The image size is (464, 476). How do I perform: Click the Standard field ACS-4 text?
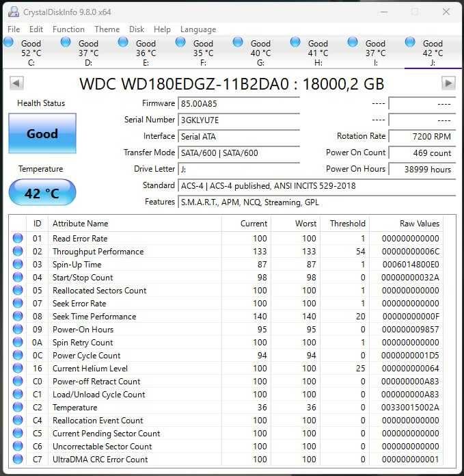point(316,186)
